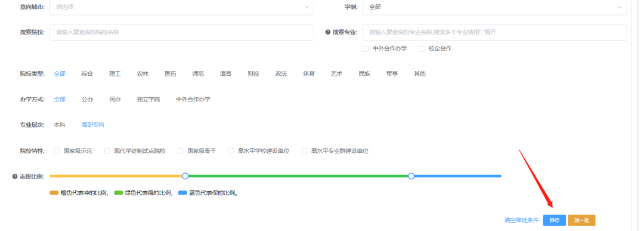
Task: Click the green legend swatch for 稳
Action: (x=119, y=193)
